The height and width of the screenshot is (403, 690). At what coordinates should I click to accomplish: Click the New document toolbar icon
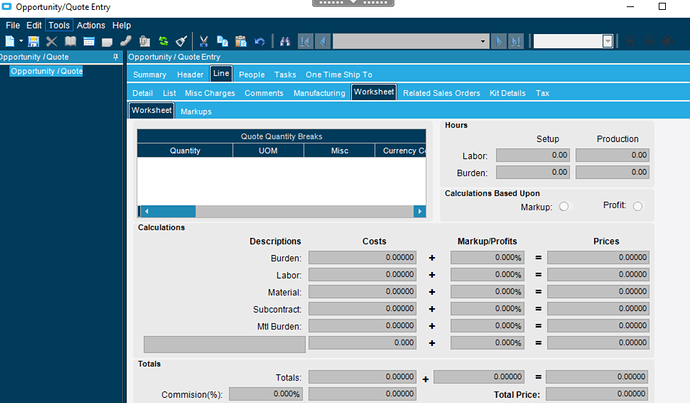point(9,41)
